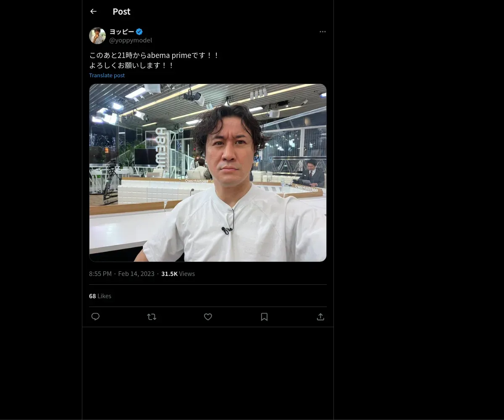The height and width of the screenshot is (420, 504).
Task: Click the blue verified badge
Action: (139, 31)
